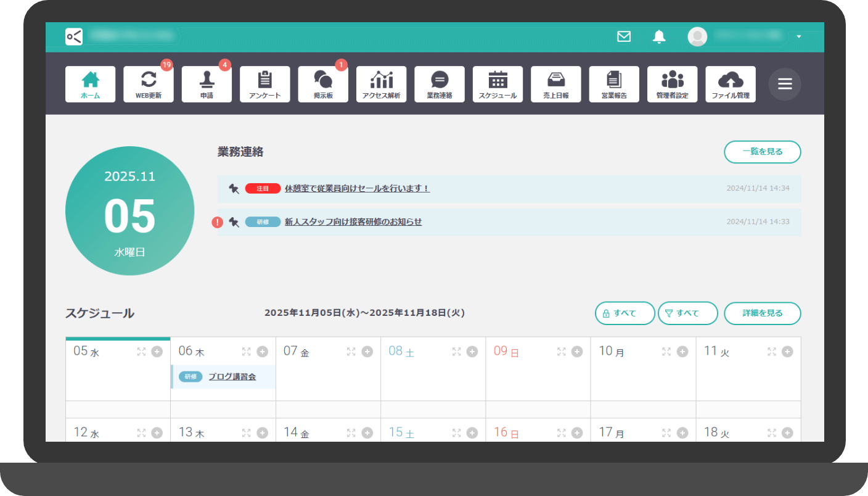Expand the 06 木 day cell
The width and height of the screenshot is (868, 496).
point(247,352)
